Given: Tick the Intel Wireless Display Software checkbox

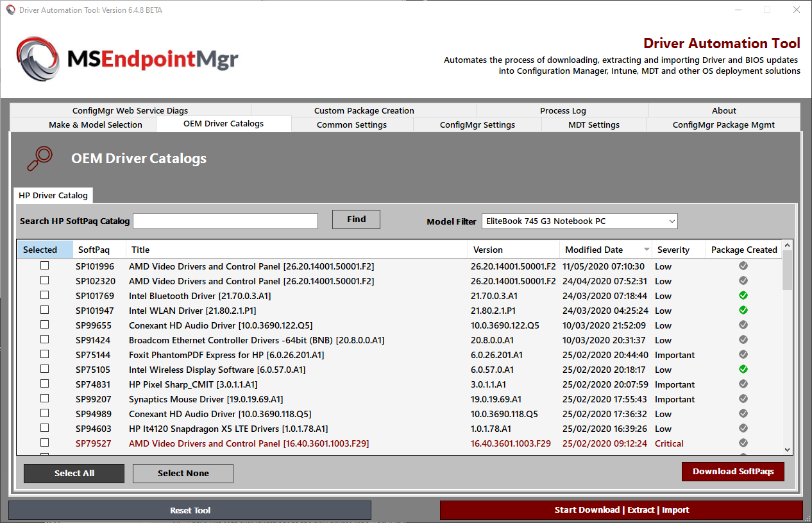Looking at the screenshot, I should pos(45,369).
